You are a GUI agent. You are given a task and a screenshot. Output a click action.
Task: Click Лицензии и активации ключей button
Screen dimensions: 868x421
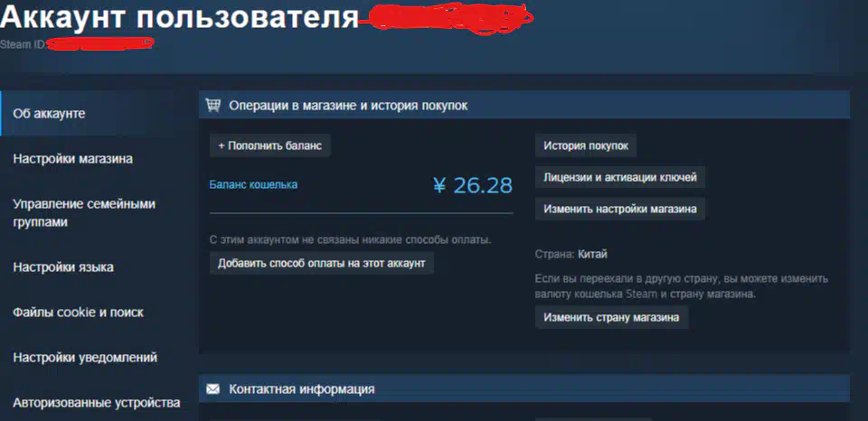(619, 177)
